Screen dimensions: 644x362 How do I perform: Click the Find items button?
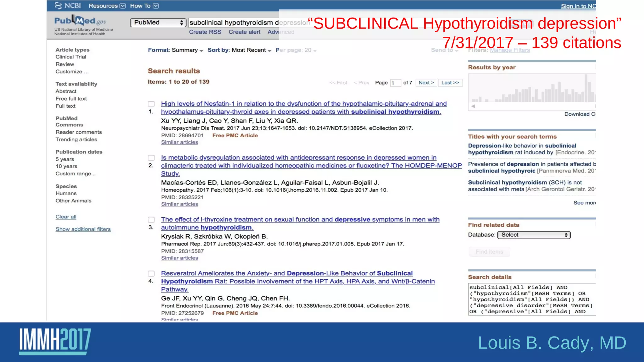pyautogui.click(x=489, y=252)
